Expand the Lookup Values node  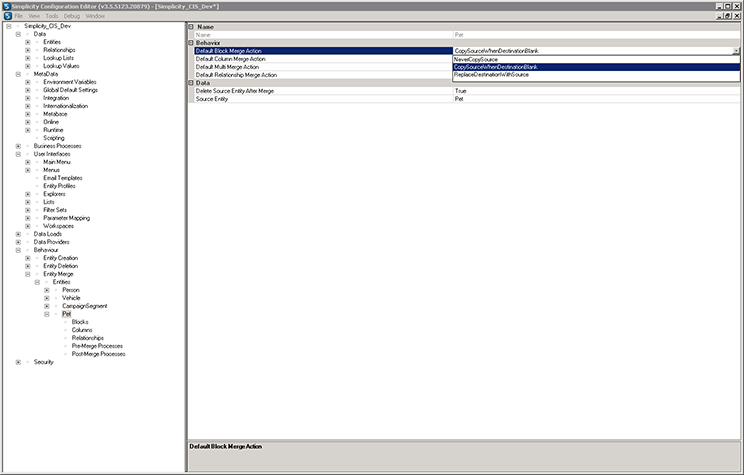pyautogui.click(x=28, y=66)
